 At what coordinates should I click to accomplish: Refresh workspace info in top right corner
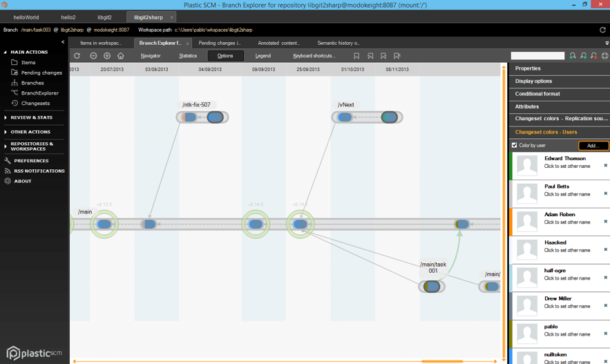click(602, 30)
